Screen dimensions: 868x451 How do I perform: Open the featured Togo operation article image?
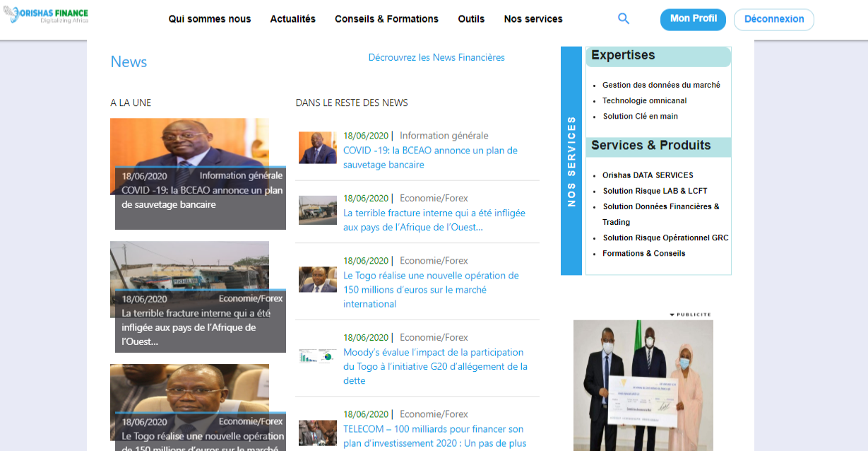[x=189, y=387]
